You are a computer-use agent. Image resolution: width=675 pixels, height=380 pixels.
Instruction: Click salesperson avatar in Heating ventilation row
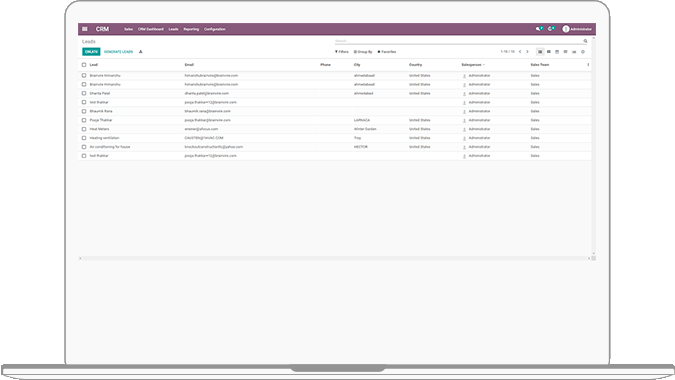click(464, 138)
